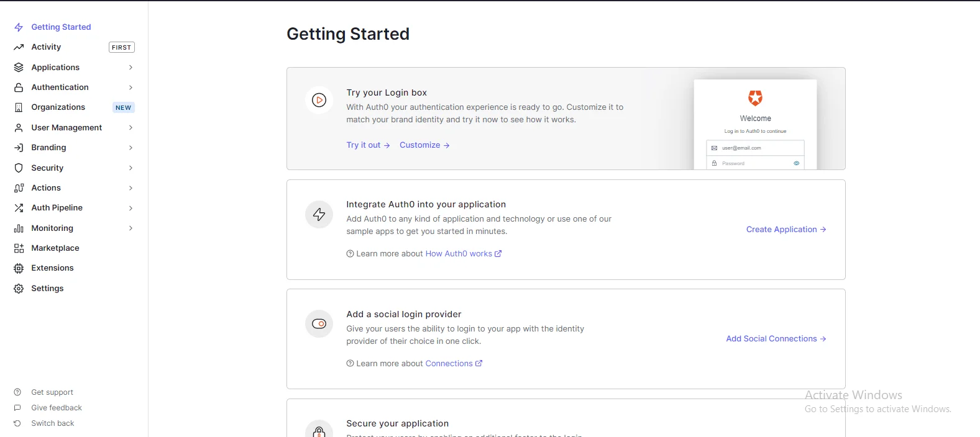Click the external link icon after Connections
Image resolution: width=980 pixels, height=437 pixels.
pos(479,364)
